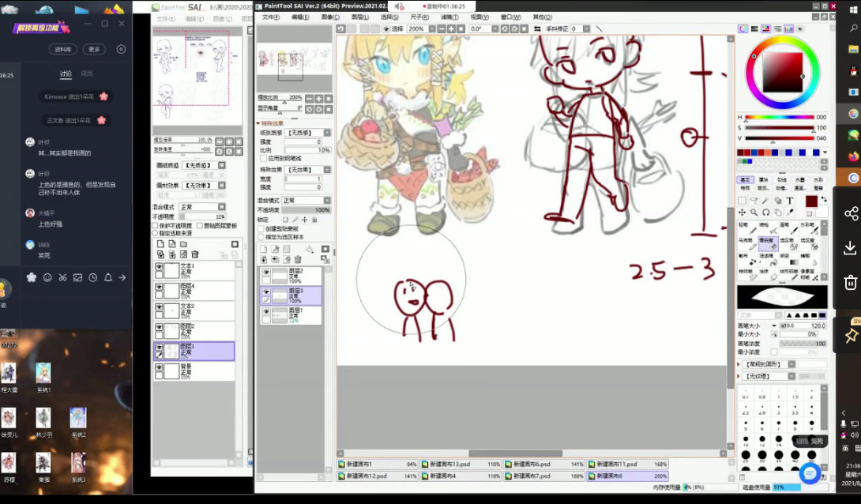
Task: Toggle the swatches panel icon
Action: 789,29
